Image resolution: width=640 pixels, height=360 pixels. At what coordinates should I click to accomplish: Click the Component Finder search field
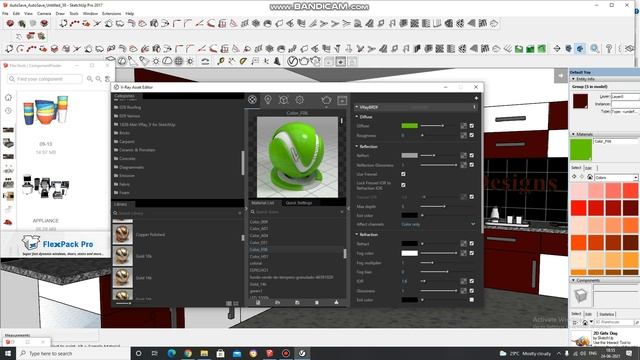(x=46, y=79)
